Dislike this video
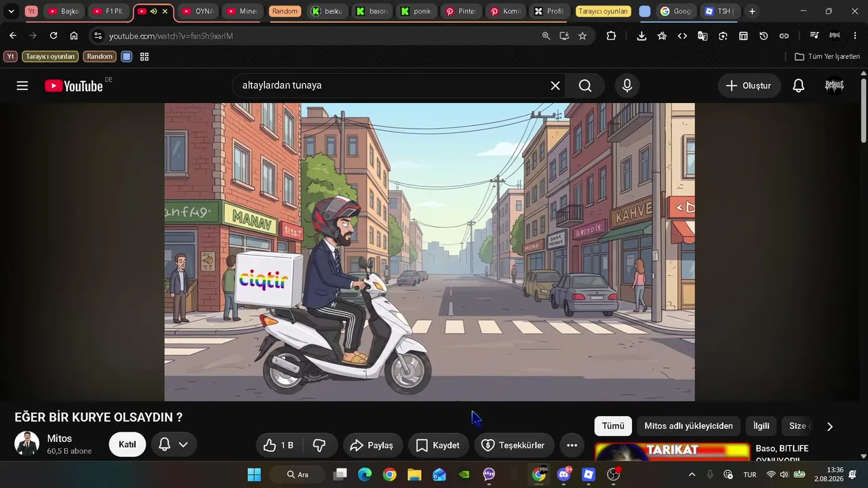This screenshot has height=488, width=868. click(319, 445)
